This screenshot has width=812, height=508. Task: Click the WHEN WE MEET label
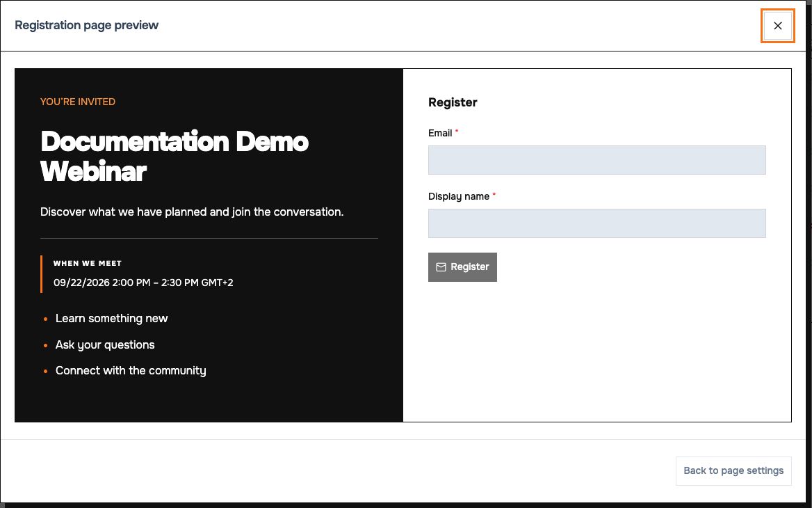click(x=88, y=263)
